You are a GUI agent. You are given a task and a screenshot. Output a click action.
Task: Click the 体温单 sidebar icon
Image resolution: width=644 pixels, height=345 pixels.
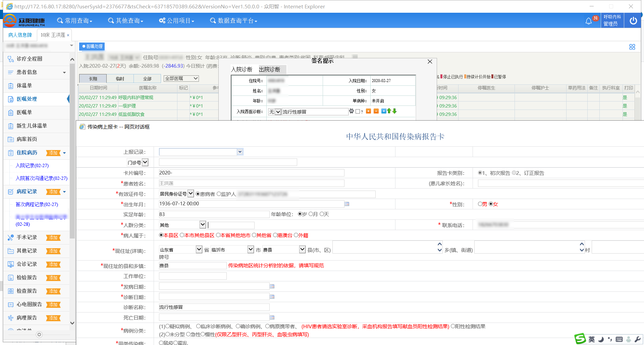tap(10, 86)
